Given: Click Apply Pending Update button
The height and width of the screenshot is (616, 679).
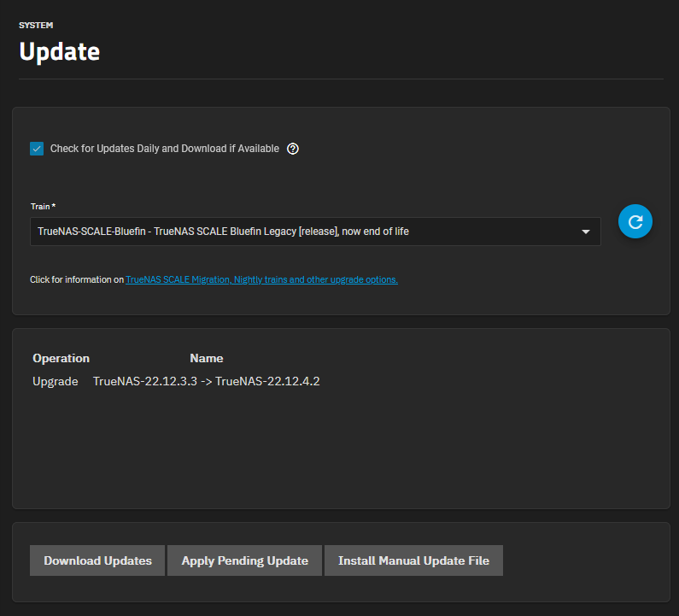Looking at the screenshot, I should coord(244,560).
